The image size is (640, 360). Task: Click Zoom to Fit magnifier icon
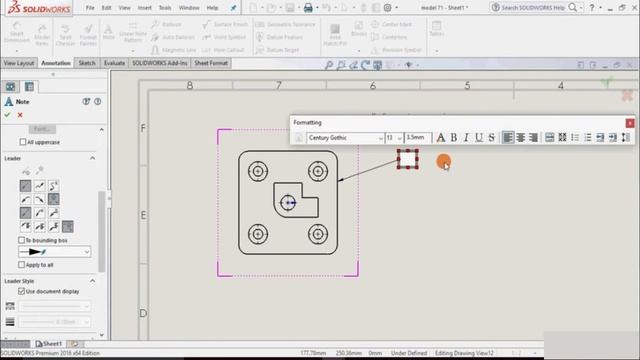tap(329, 65)
